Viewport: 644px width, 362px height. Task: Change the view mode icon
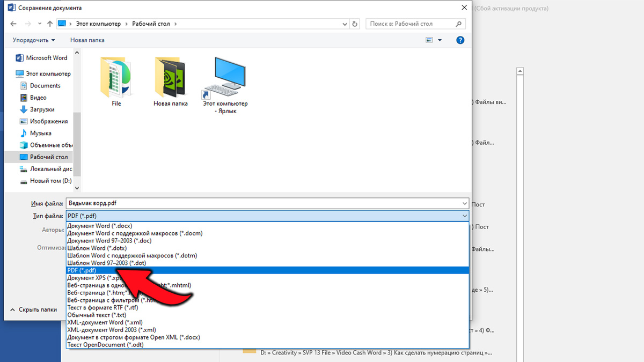[429, 40]
